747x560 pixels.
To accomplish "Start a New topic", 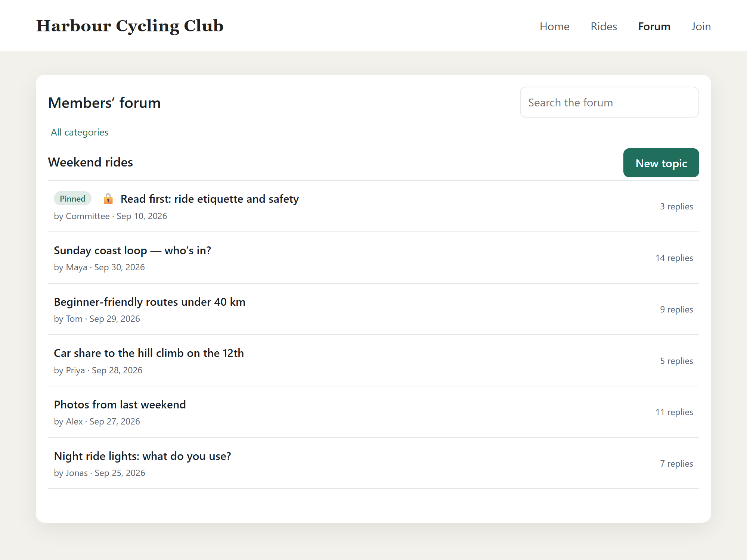I will (661, 163).
